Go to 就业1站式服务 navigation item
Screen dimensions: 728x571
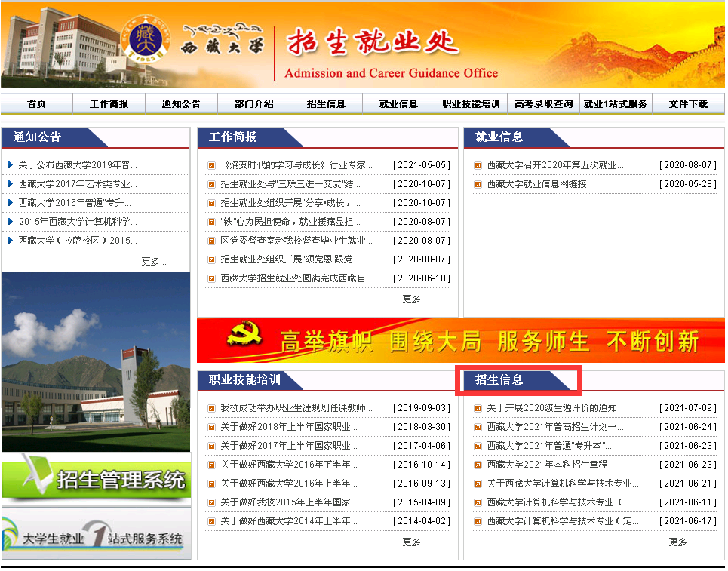click(x=616, y=103)
